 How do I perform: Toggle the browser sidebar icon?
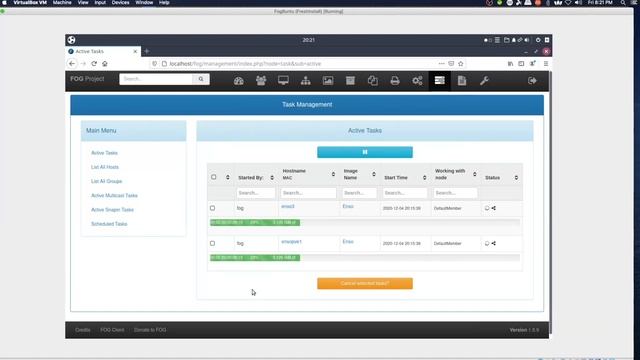521,64
